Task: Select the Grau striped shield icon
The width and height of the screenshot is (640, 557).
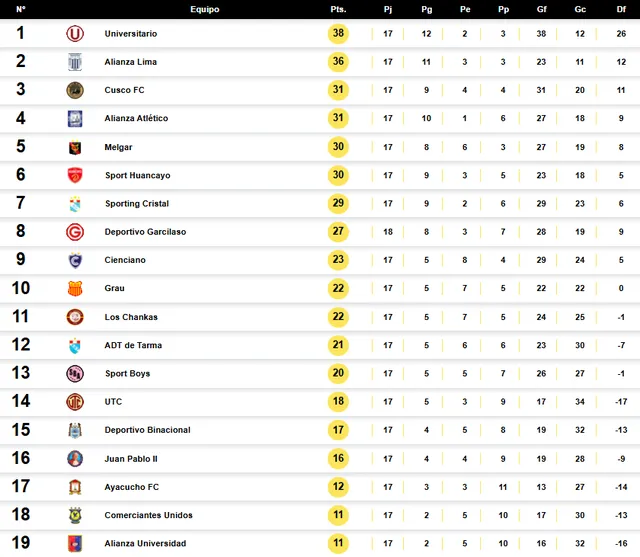Action: pyautogui.click(x=75, y=288)
